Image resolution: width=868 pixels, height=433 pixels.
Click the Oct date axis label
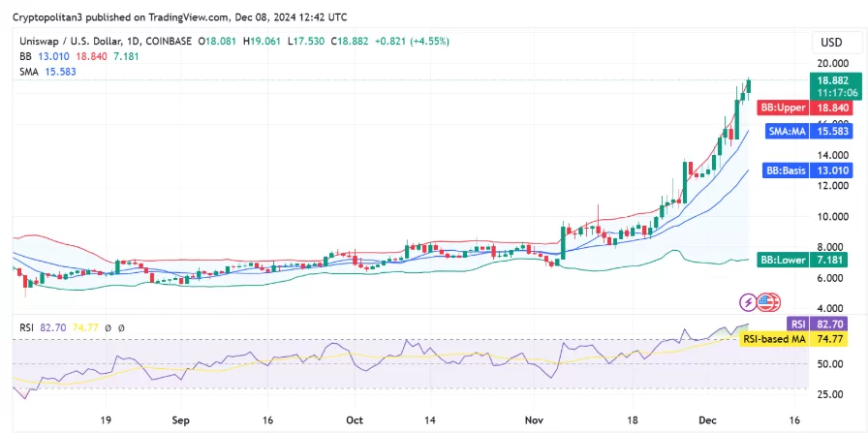tap(355, 420)
